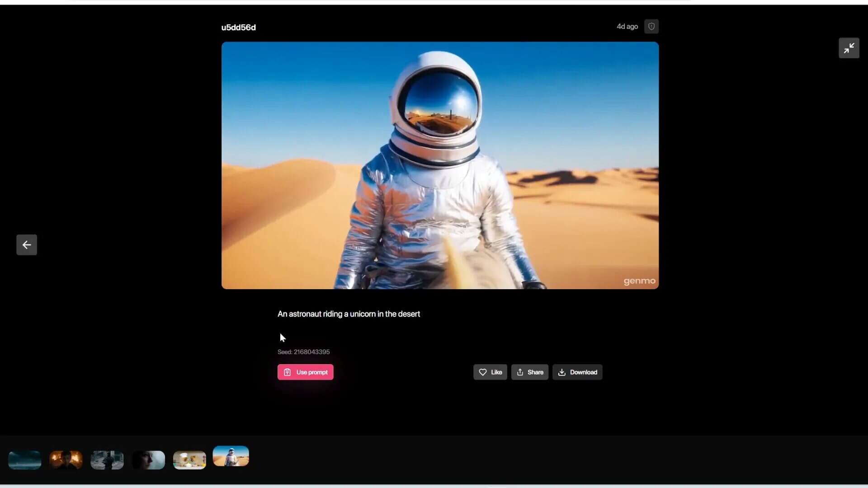Collapse the expanded view with the arrows icon
The width and height of the screenshot is (868, 488).
(x=849, y=48)
